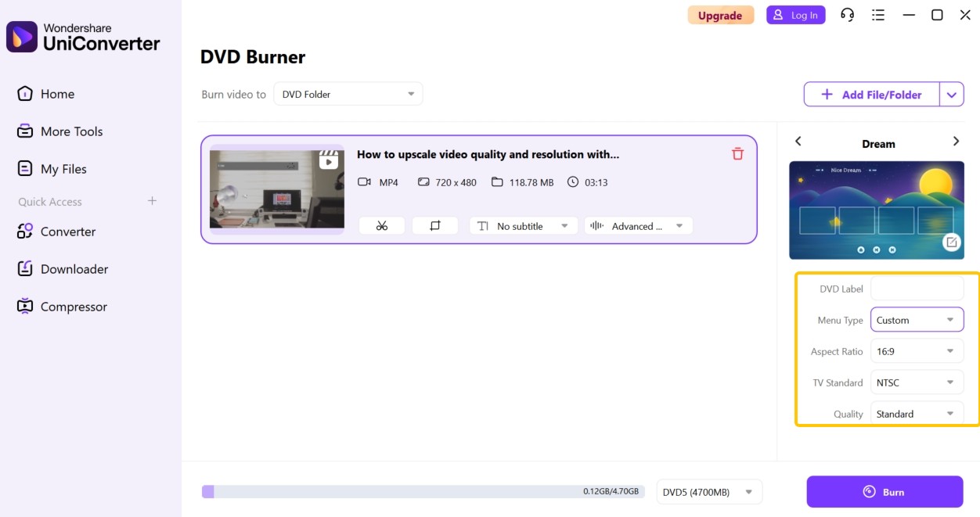Screen dimensions: 980x517
Task: Add a Quick Access shortcut with plus
Action: click(x=152, y=201)
